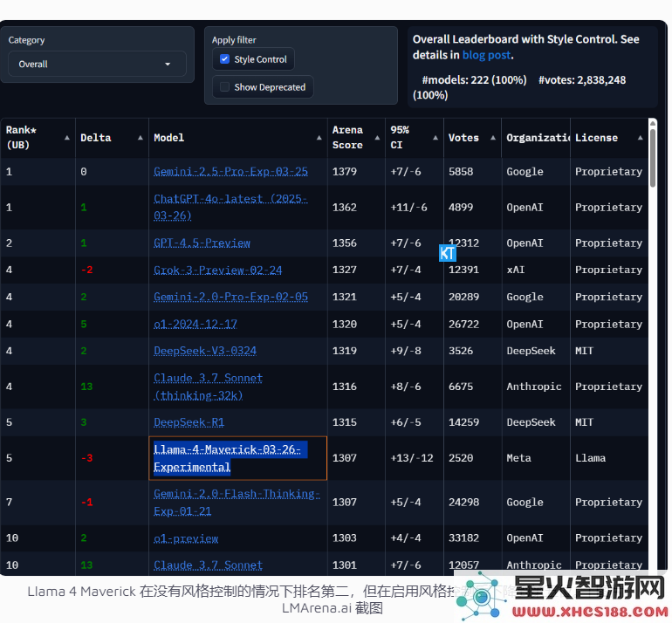
Task: Click the #votes: 2,838,248 text
Action: [x=582, y=80]
